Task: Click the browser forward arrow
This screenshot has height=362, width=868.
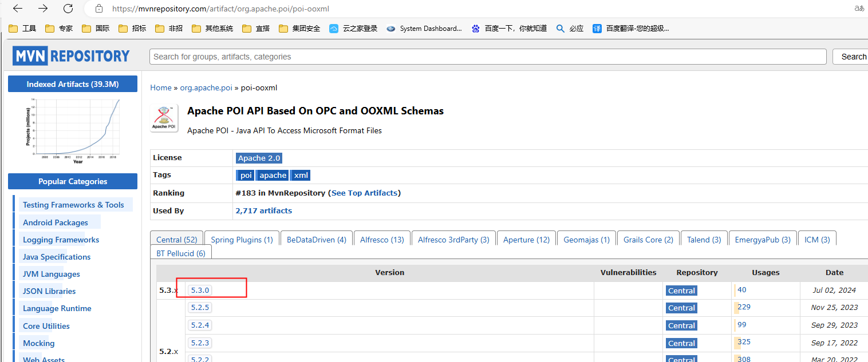Action: [x=41, y=9]
